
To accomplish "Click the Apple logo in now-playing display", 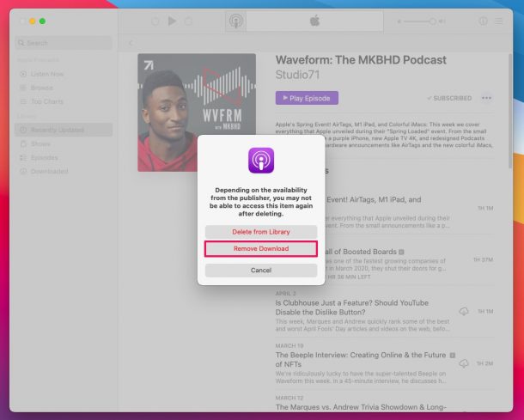I will coord(314,21).
